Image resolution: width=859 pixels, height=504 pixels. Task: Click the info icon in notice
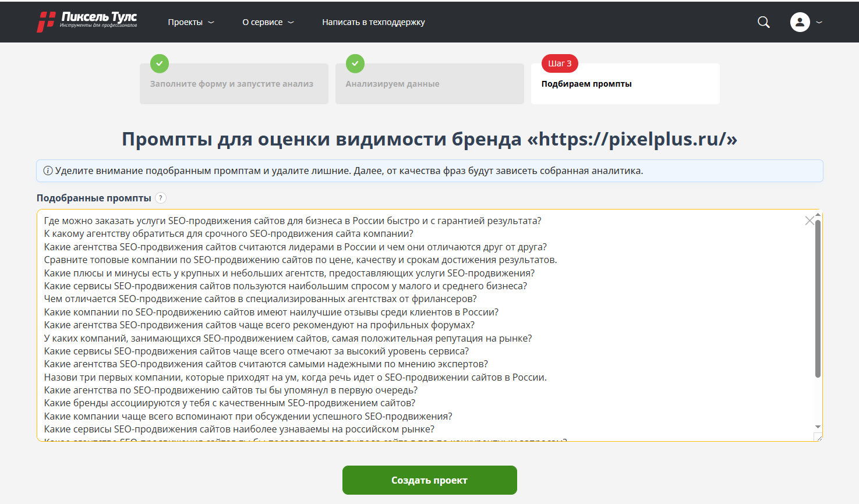click(x=48, y=171)
